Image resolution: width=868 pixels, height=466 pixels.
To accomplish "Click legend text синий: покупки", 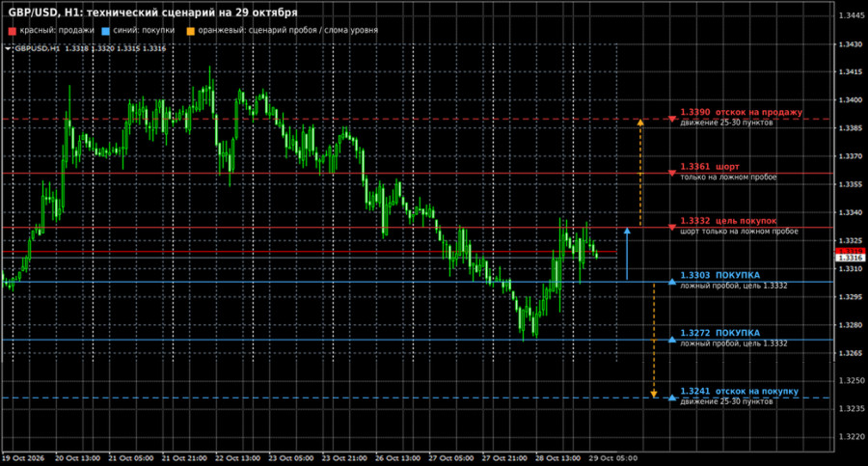I will click(x=144, y=31).
